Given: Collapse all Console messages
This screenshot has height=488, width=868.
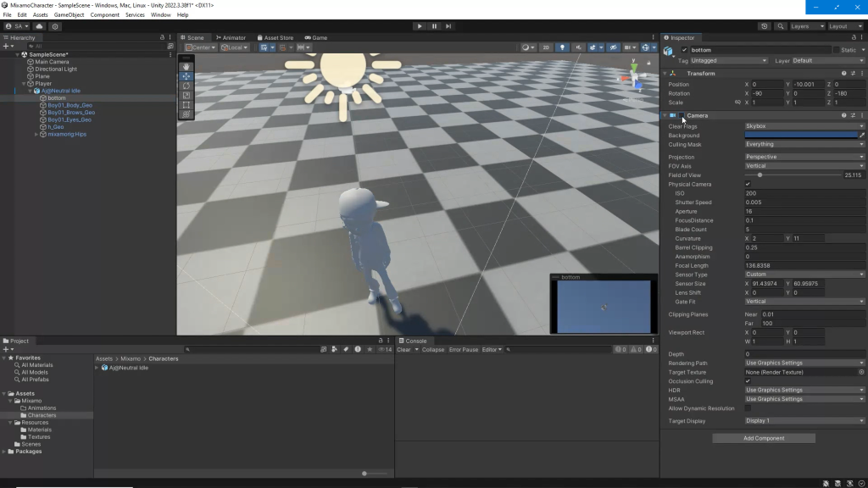Looking at the screenshot, I should coord(435,348).
